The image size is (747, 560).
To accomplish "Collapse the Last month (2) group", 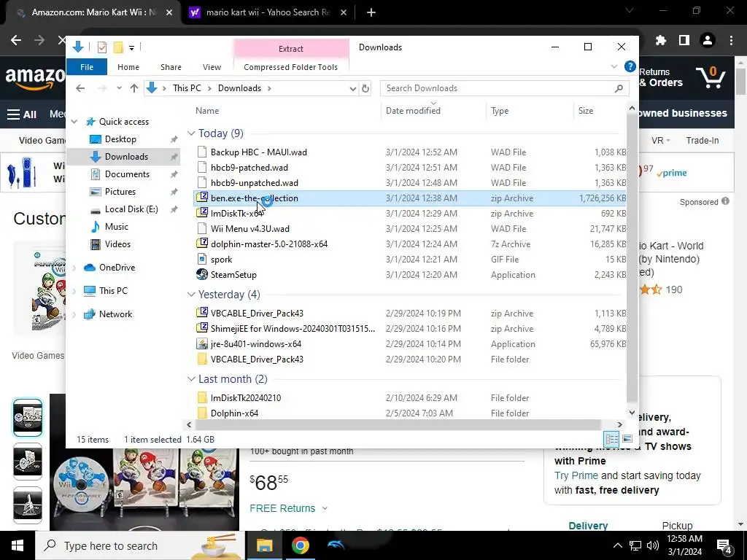I will click(192, 379).
